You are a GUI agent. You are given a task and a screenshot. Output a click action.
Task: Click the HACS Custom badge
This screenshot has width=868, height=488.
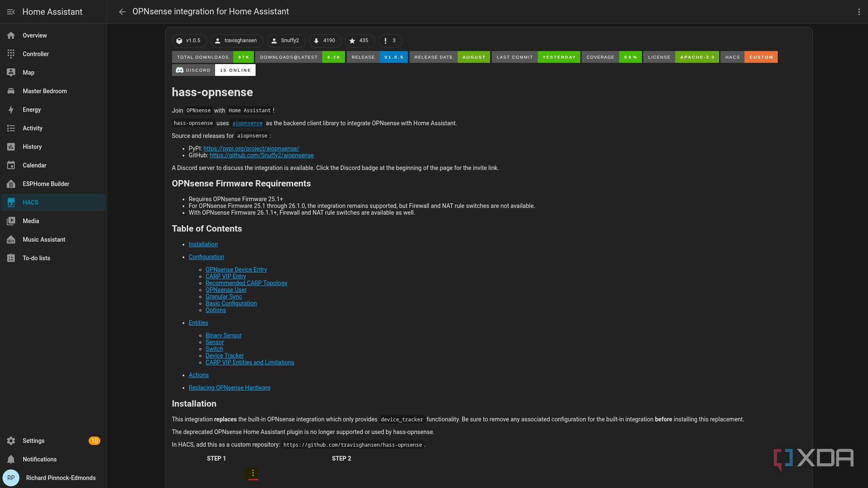(749, 57)
